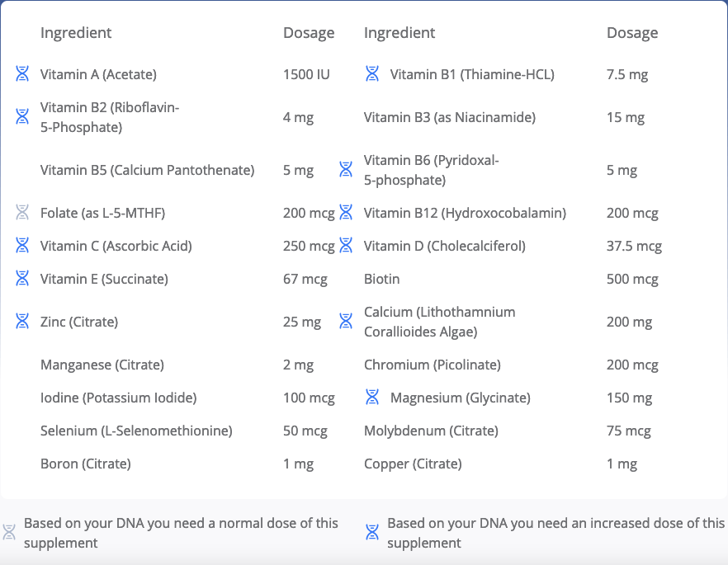Click the gray DNA icon beside Folate

[x=22, y=213]
